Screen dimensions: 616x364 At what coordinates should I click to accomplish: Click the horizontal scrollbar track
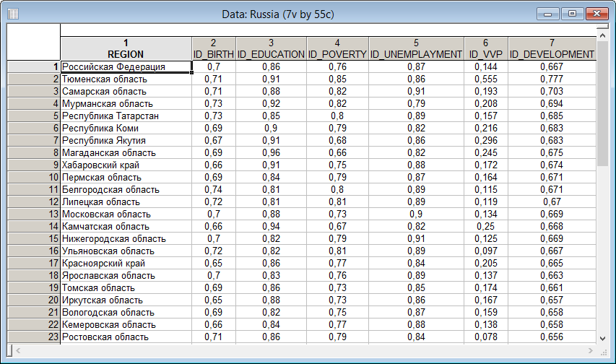pyautogui.click(x=303, y=350)
